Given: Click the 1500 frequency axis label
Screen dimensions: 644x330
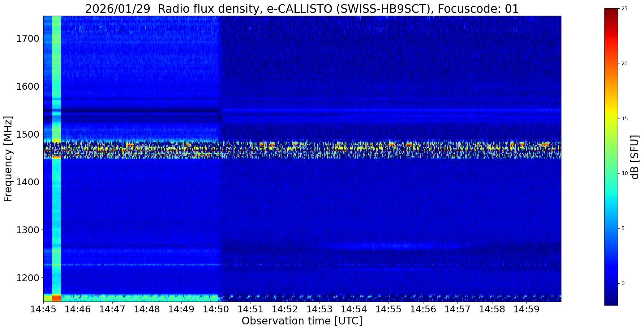Looking at the screenshot, I should tap(28, 134).
